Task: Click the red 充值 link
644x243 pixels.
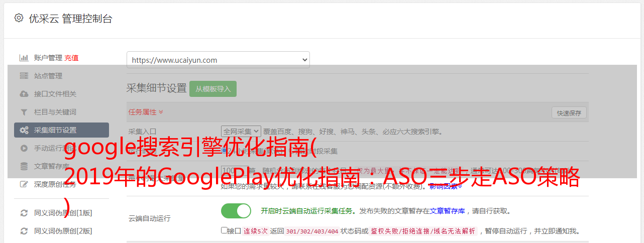Action: (71, 58)
